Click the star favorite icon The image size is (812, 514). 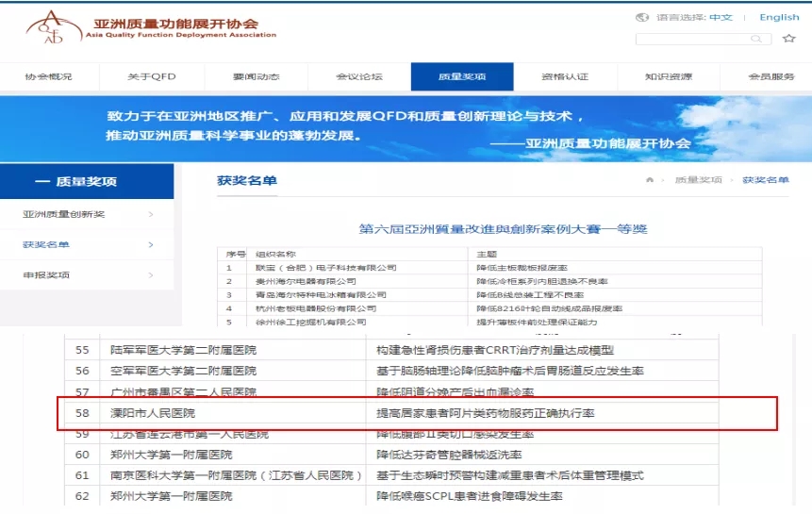[788, 39]
